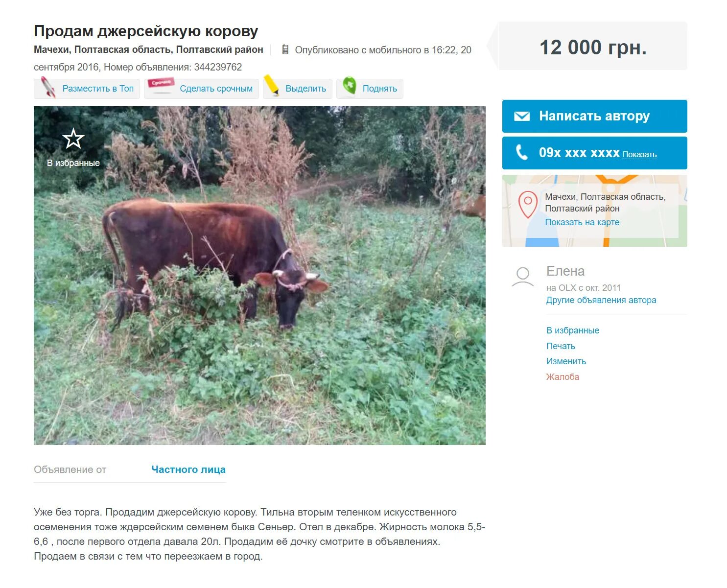Open Другие объявления автора
This screenshot has height=588, width=727.
601,300
